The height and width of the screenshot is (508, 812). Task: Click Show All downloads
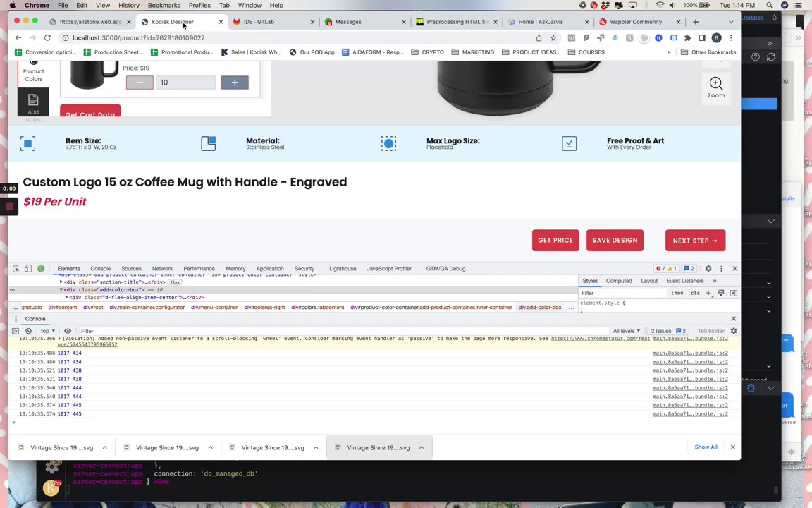pos(706,447)
